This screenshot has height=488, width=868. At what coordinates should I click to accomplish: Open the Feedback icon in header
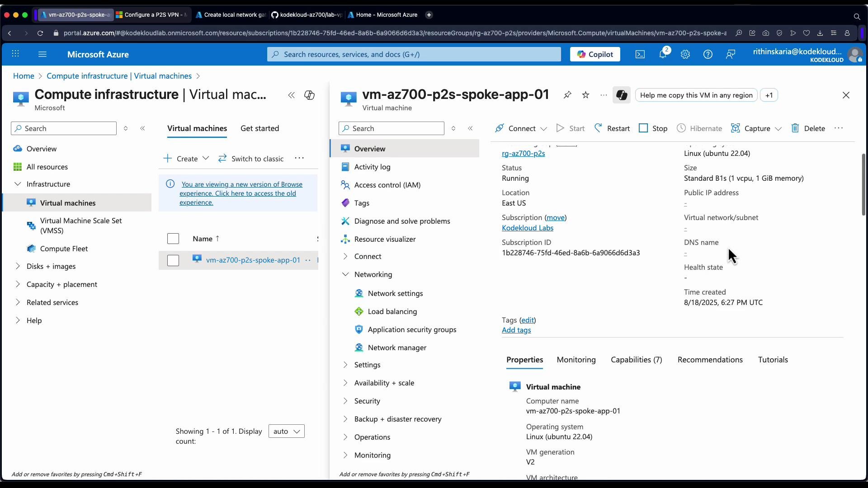731,54
